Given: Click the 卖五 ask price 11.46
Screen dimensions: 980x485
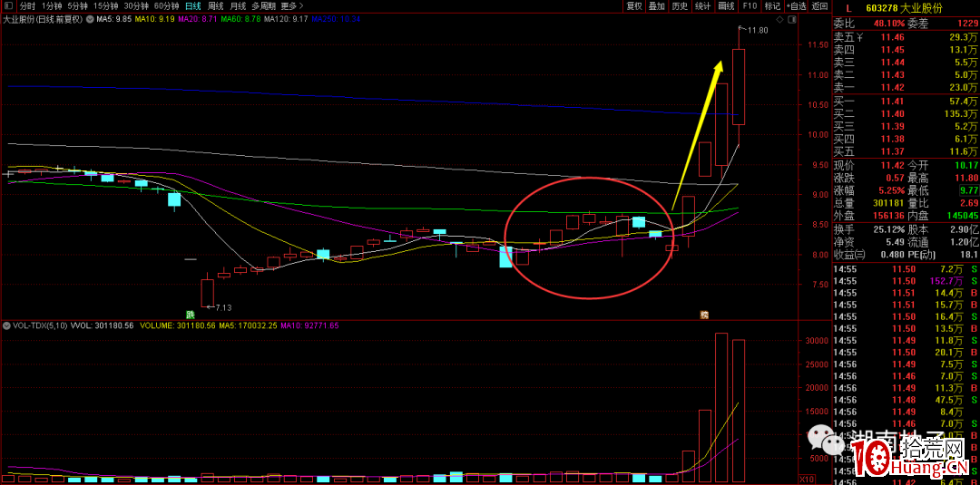Looking at the screenshot, I should pyautogui.click(x=892, y=37).
